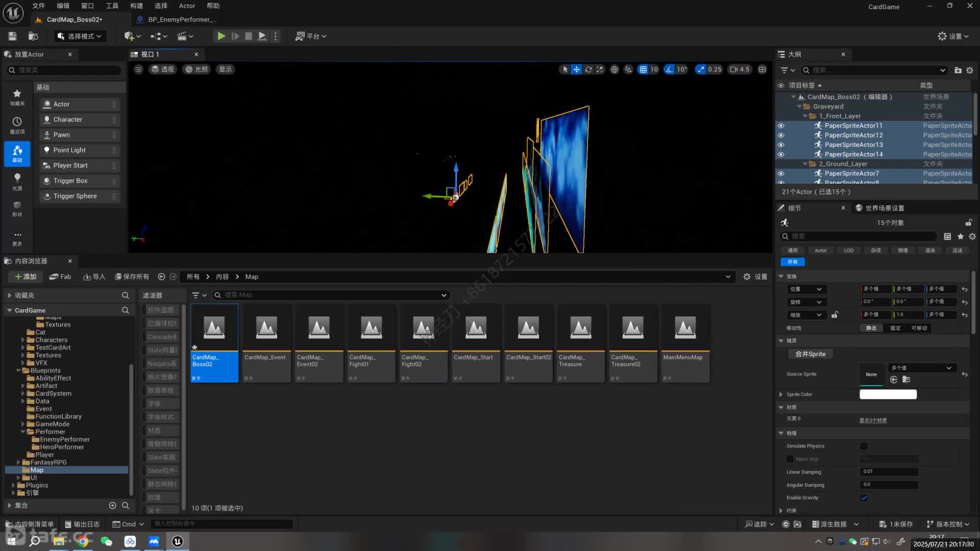
Task: Toggle grid snapping icon in viewport
Action: pyautogui.click(x=643, y=69)
